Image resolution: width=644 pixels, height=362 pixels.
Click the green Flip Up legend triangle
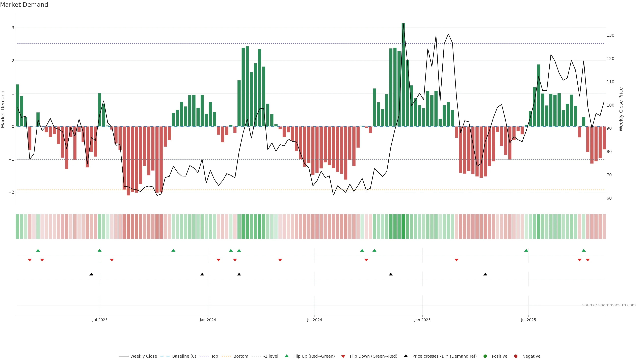click(286, 356)
